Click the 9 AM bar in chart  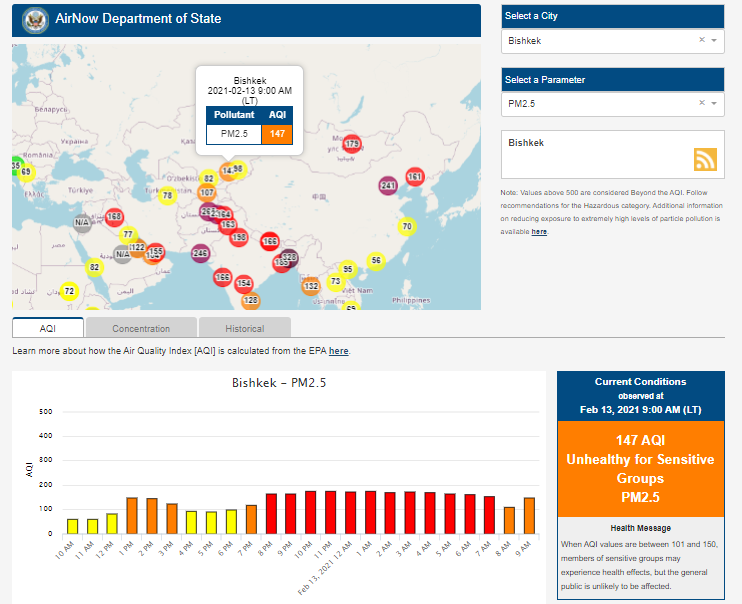[x=529, y=515]
